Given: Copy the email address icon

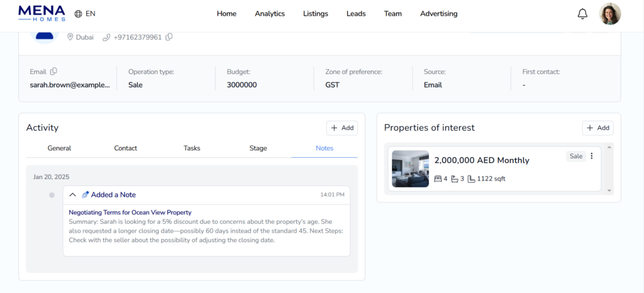Looking at the screenshot, I should (53, 72).
